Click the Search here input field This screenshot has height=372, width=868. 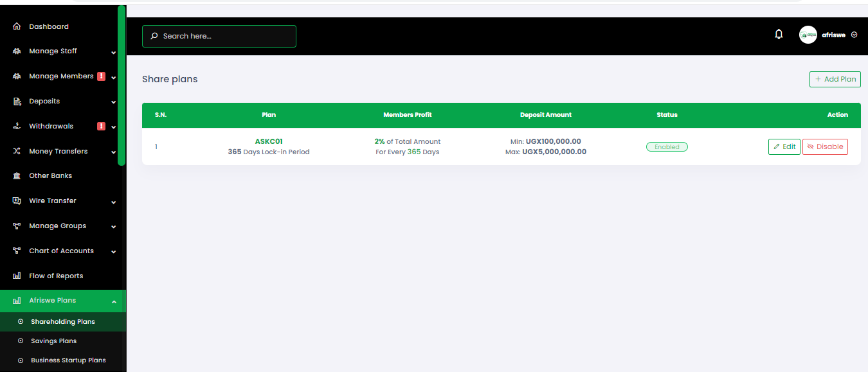pyautogui.click(x=219, y=36)
